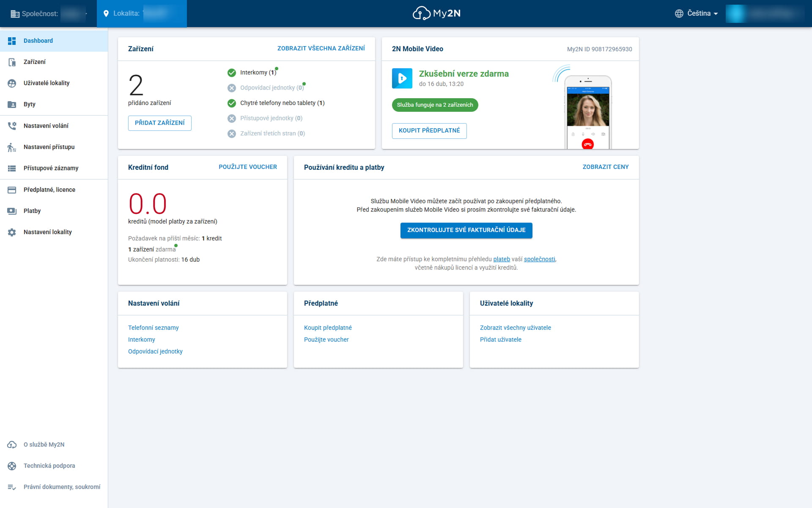Click grey cross beside Zařízení třetích stran
This screenshot has width=812, height=508.
tap(232, 134)
